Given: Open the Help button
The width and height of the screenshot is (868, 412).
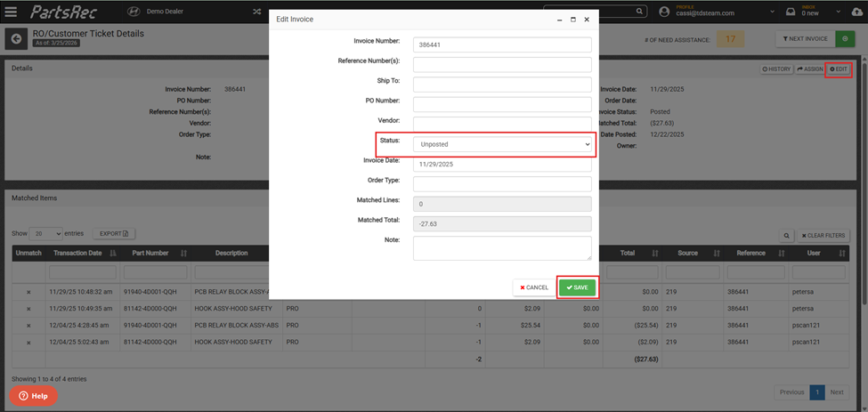Looking at the screenshot, I should tap(33, 396).
